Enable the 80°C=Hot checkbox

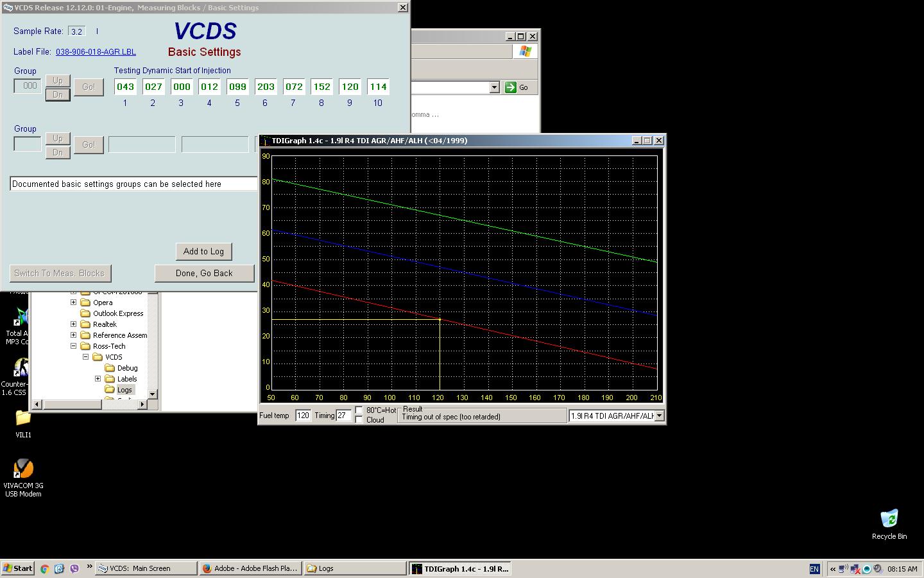(x=359, y=410)
